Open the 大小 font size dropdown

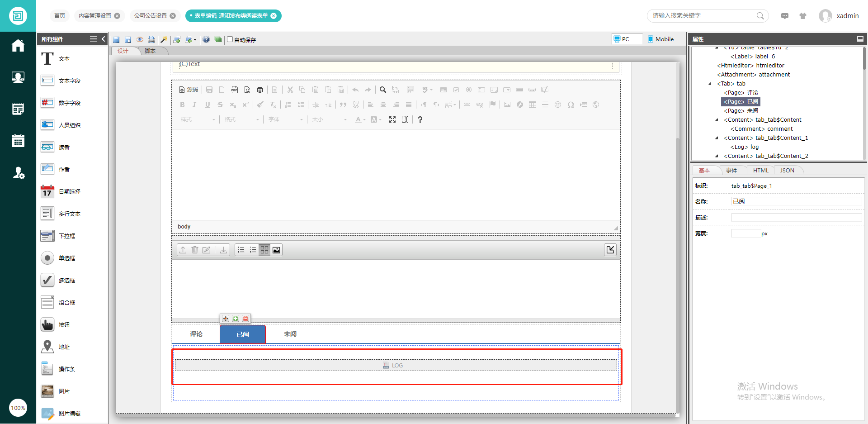click(x=330, y=119)
